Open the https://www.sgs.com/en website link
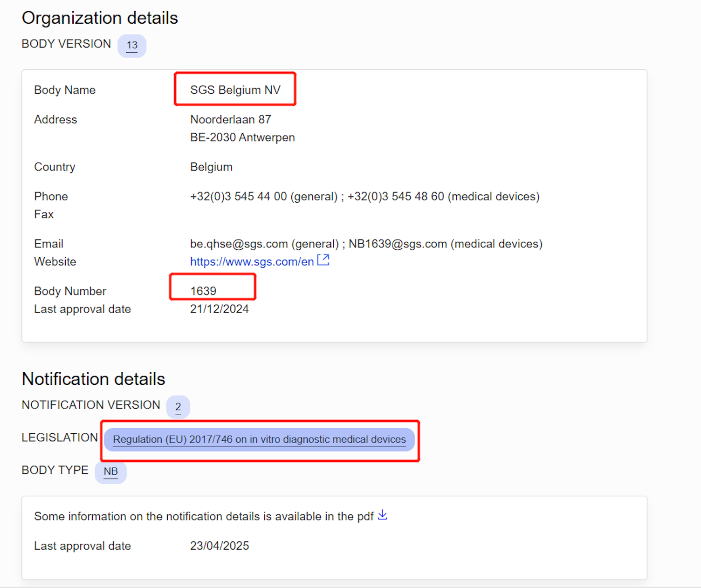This screenshot has height=588, width=701. click(x=252, y=262)
